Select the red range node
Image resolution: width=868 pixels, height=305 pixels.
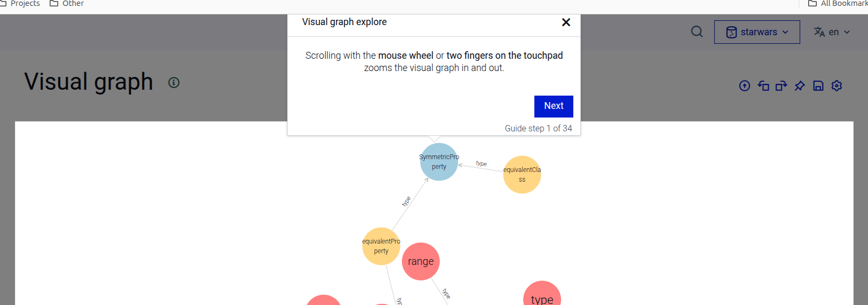421,262
